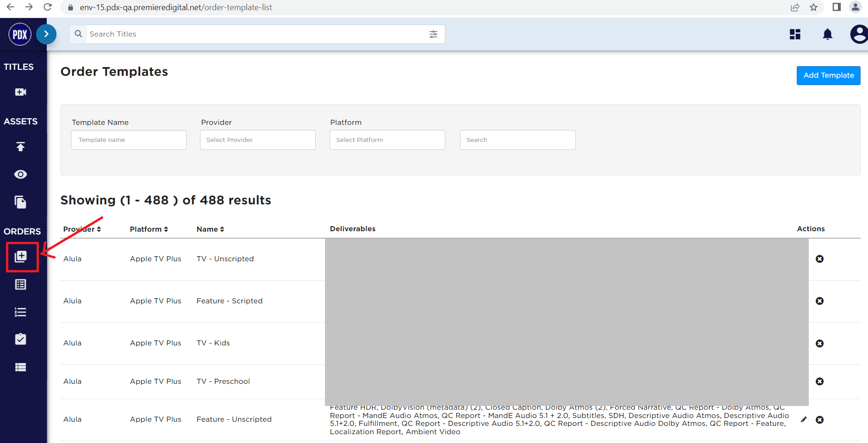
Task: Sort table by Name column
Action: pos(210,229)
